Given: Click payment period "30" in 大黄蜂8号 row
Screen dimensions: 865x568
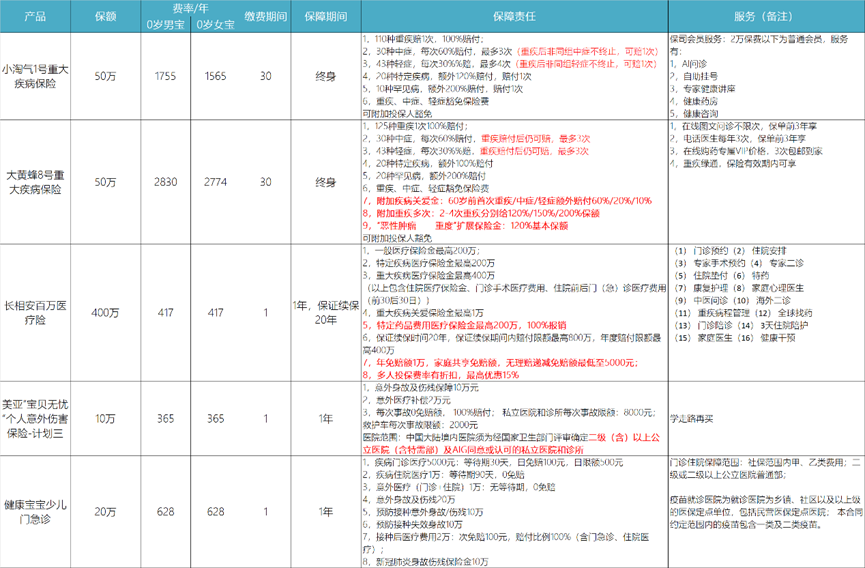Looking at the screenshot, I should click(x=266, y=182).
